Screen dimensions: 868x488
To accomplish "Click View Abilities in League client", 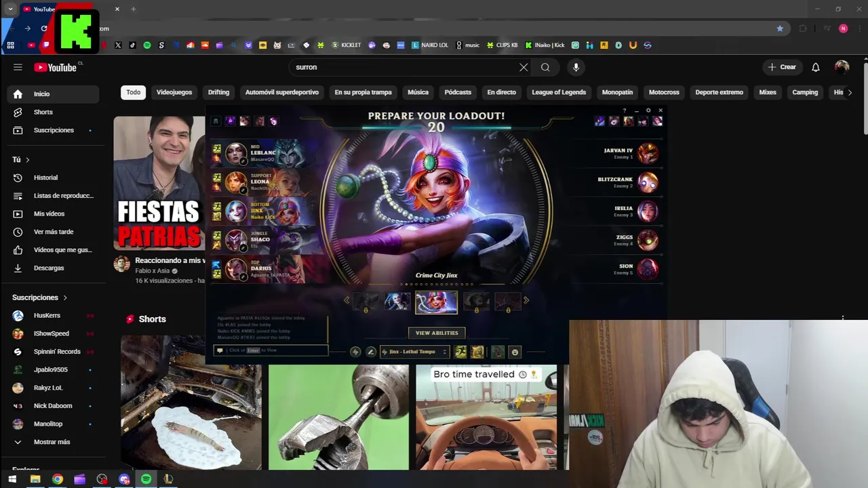I will coord(437,333).
